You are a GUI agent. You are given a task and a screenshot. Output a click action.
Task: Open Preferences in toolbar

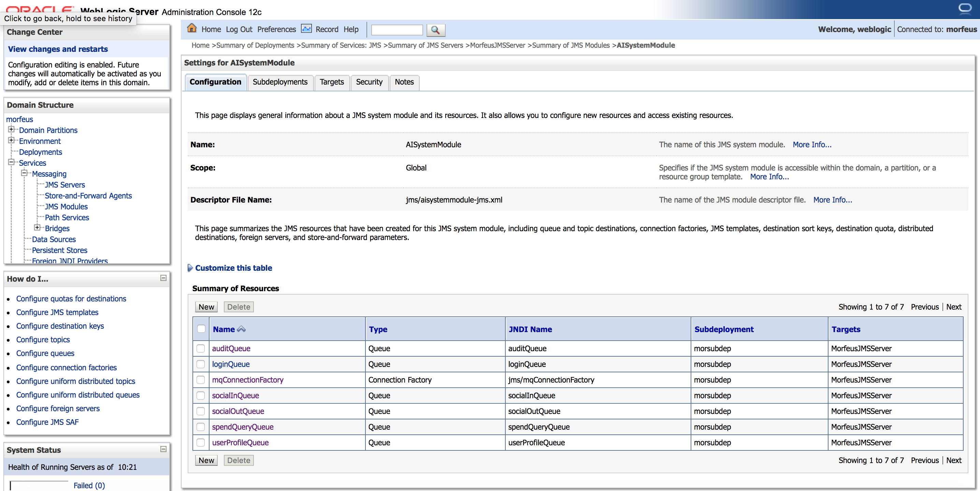click(276, 29)
